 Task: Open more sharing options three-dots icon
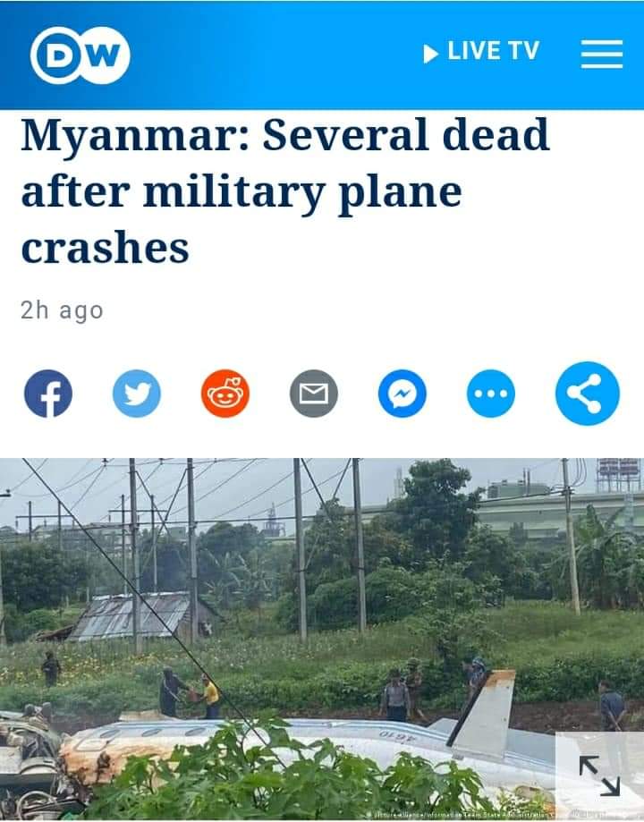click(491, 394)
